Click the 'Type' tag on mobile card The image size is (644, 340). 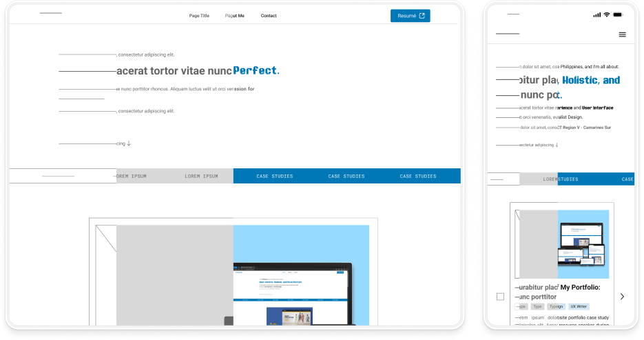pyautogui.click(x=538, y=307)
